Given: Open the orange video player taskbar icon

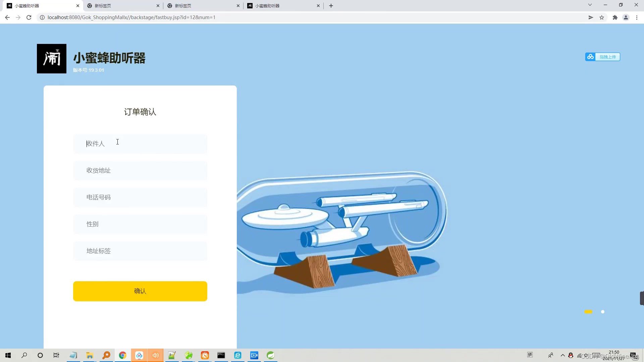Looking at the screenshot, I should click(x=205, y=355).
